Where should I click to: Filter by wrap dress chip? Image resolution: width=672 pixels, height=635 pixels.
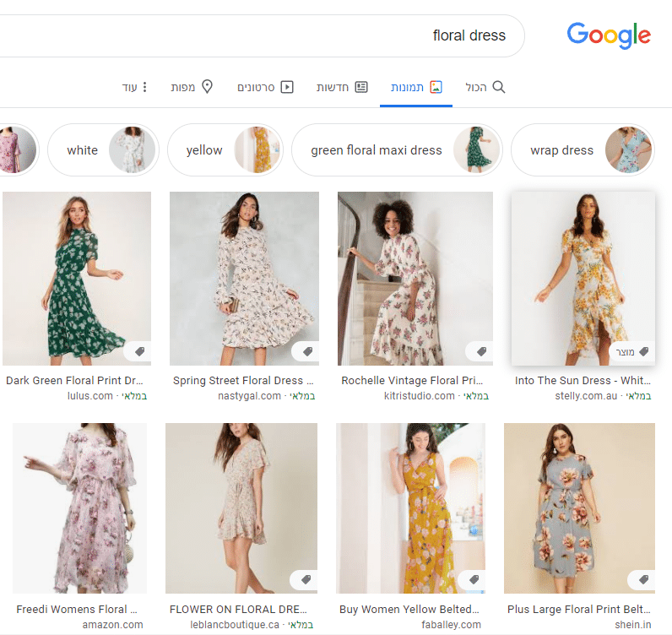click(581, 150)
